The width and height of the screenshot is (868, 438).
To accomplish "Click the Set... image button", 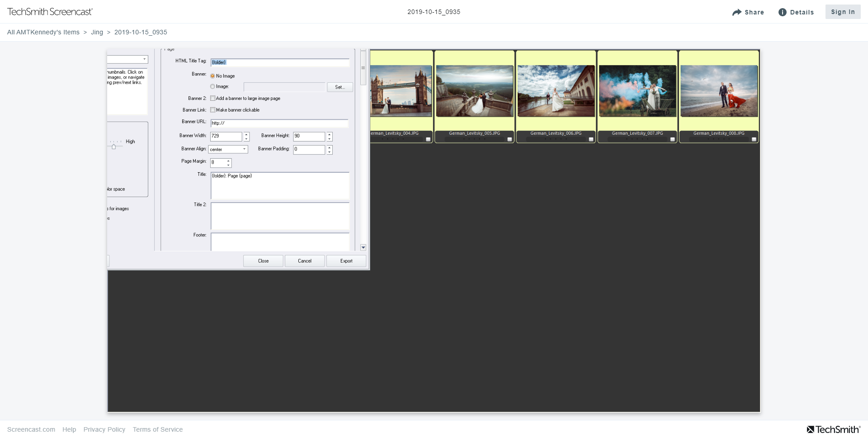I will pos(340,87).
